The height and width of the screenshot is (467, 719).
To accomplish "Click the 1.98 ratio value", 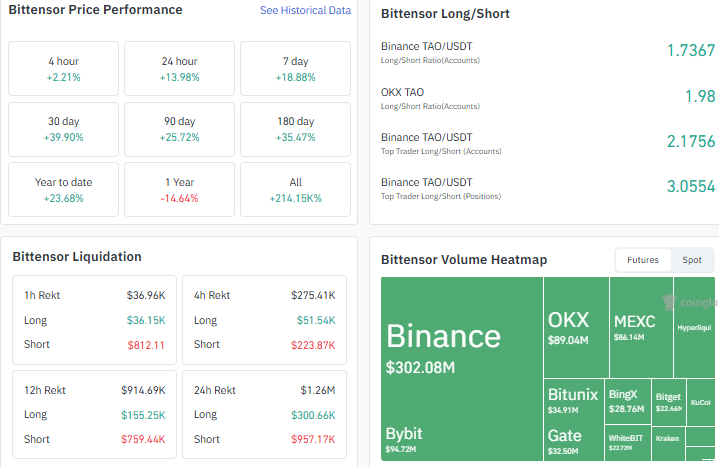I will tap(700, 96).
